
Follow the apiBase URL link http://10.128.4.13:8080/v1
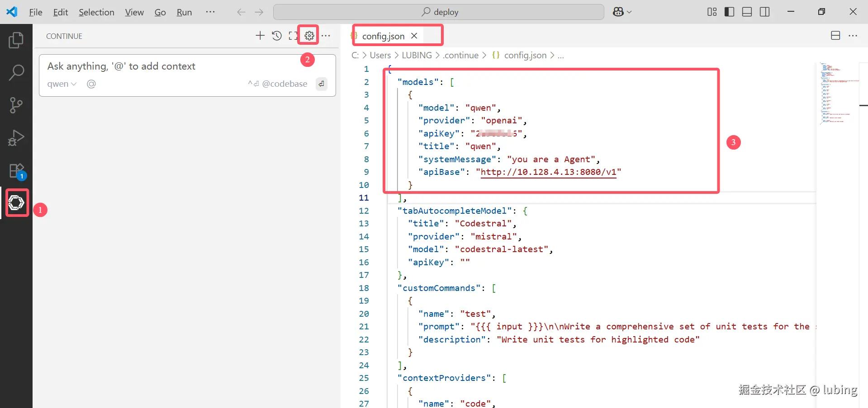tap(549, 172)
